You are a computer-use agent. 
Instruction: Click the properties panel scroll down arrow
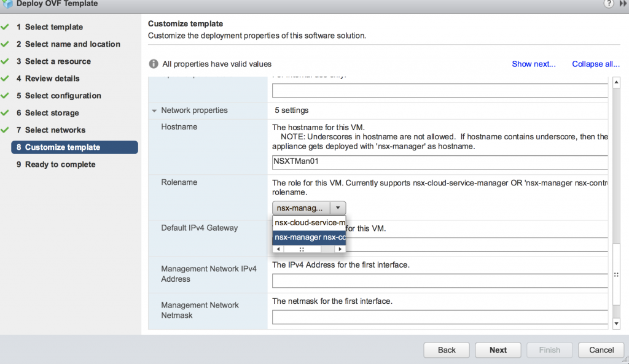coord(617,323)
